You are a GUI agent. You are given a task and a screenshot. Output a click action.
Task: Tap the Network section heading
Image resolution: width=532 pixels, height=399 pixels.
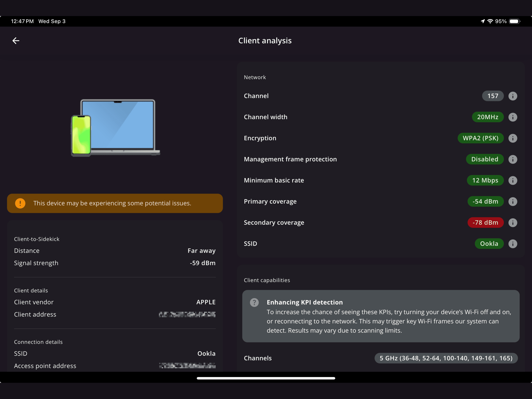coord(255,78)
